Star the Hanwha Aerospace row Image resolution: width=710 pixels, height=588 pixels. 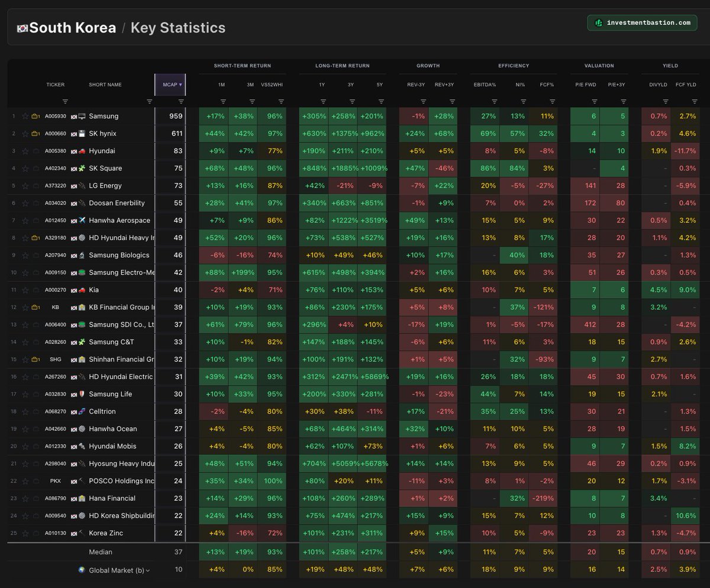pyautogui.click(x=25, y=221)
